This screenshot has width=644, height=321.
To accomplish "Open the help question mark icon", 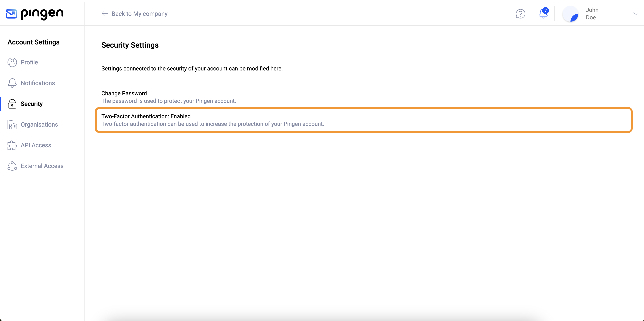I will click(520, 14).
